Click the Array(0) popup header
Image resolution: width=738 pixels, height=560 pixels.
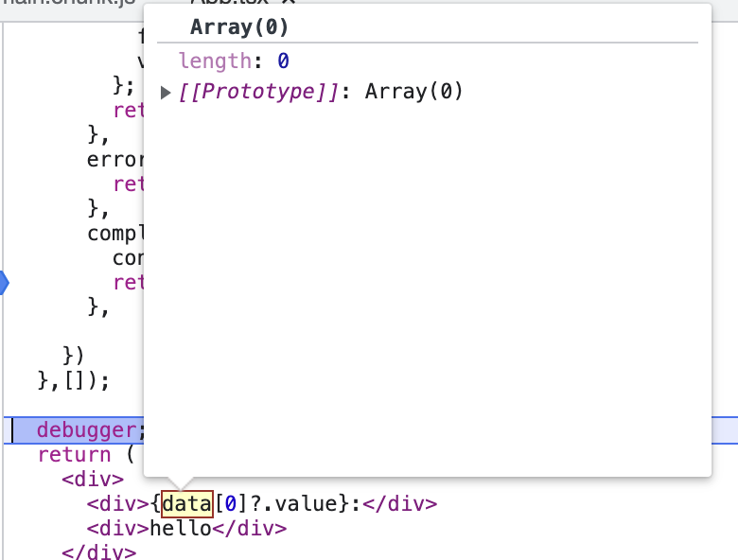click(x=239, y=26)
